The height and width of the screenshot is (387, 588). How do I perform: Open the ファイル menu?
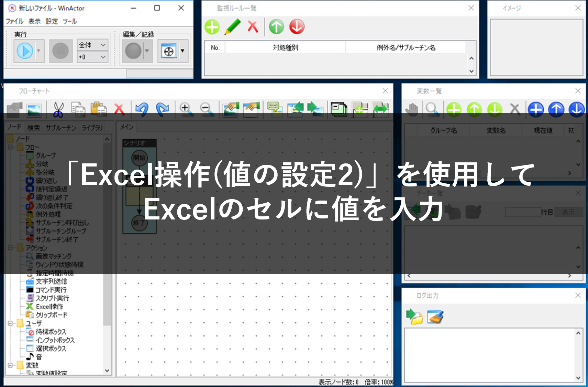pos(15,21)
